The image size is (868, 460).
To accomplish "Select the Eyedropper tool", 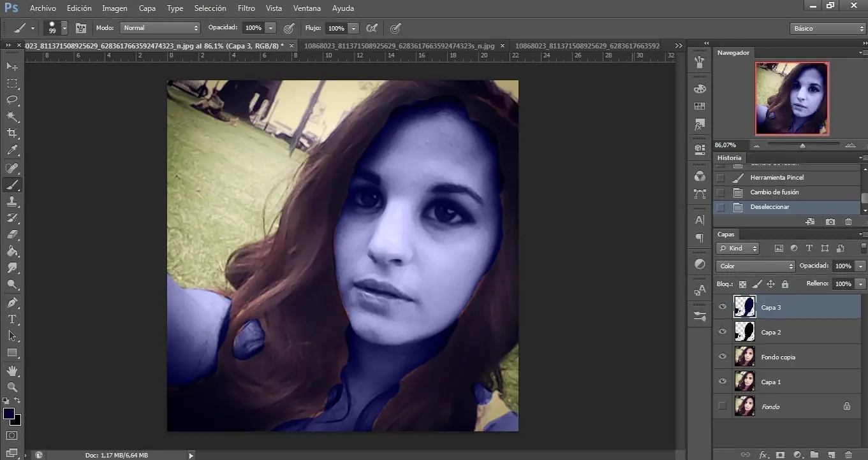I will pos(12,150).
